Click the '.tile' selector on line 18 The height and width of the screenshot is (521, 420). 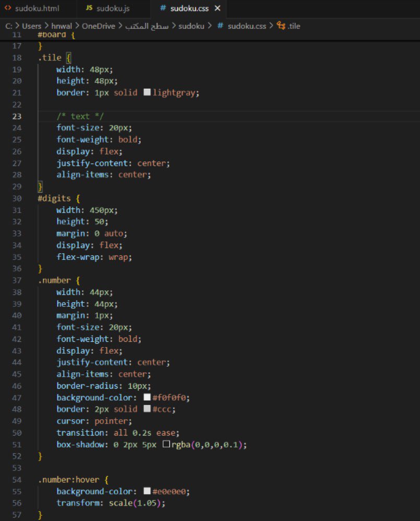(x=50, y=57)
